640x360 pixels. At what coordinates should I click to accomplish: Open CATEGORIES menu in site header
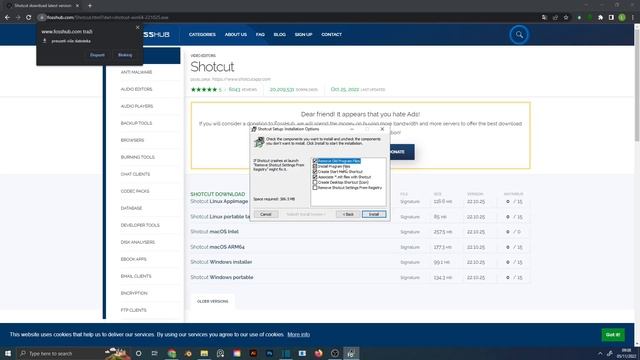click(x=202, y=35)
